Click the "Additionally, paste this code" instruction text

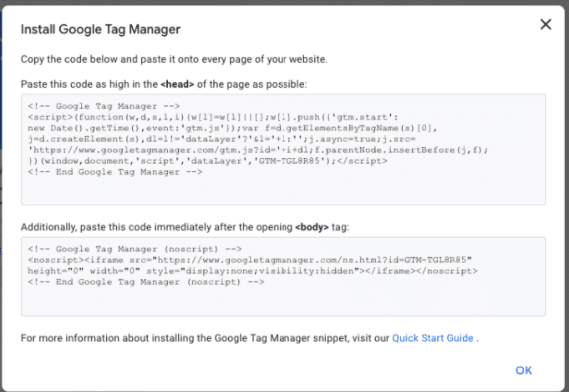point(185,227)
